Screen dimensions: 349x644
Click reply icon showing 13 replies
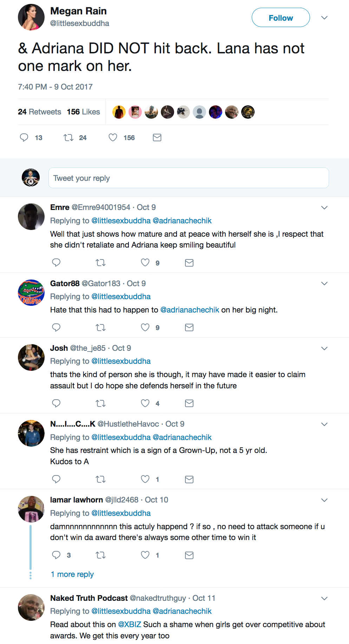tap(24, 138)
